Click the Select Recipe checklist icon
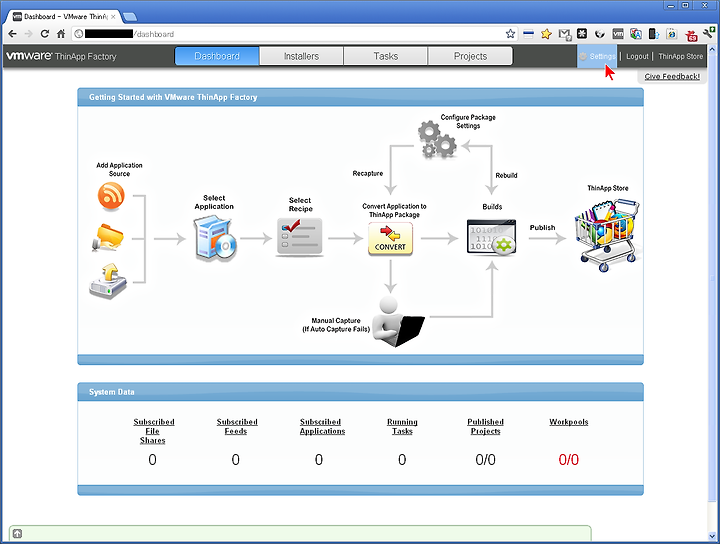 tap(299, 237)
